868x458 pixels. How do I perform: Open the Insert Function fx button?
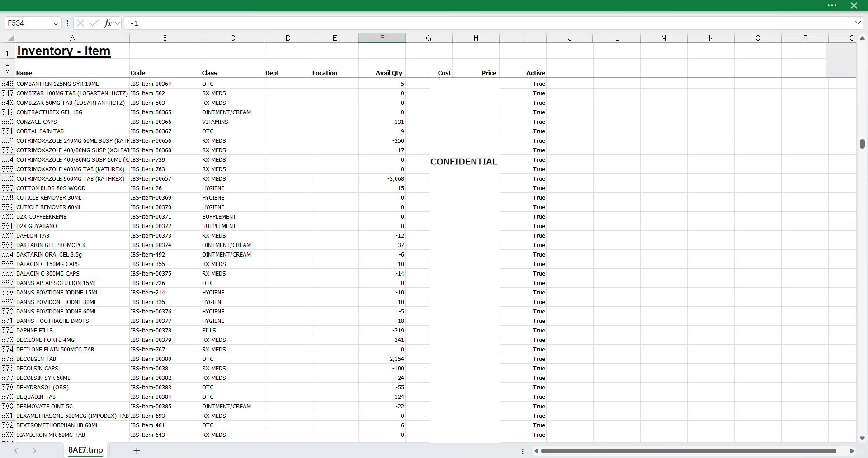click(108, 23)
